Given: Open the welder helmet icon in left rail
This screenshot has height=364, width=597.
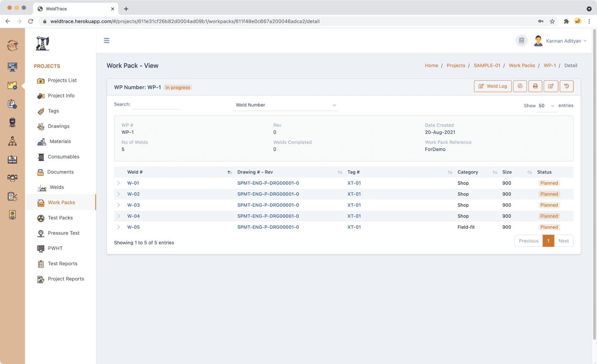Looking at the screenshot, I should click(12, 122).
